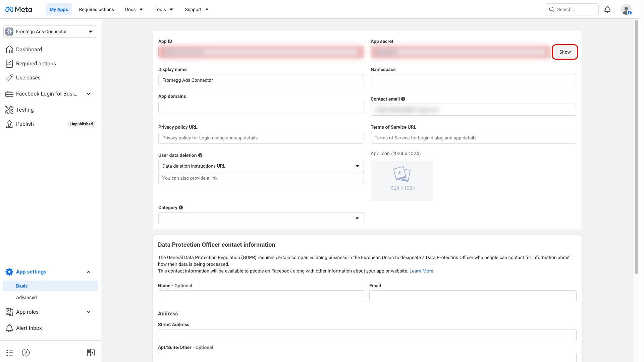Upload an app icon image placeholder
644x362 pixels.
[402, 181]
